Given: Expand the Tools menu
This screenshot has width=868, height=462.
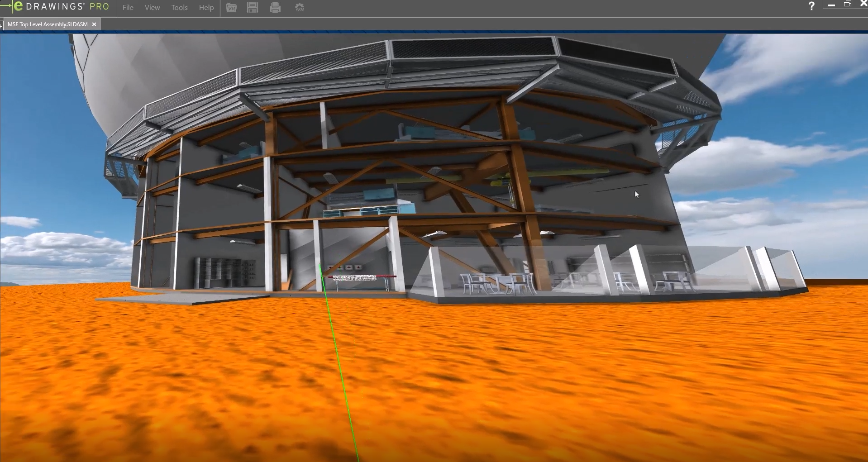Looking at the screenshot, I should click(x=179, y=8).
